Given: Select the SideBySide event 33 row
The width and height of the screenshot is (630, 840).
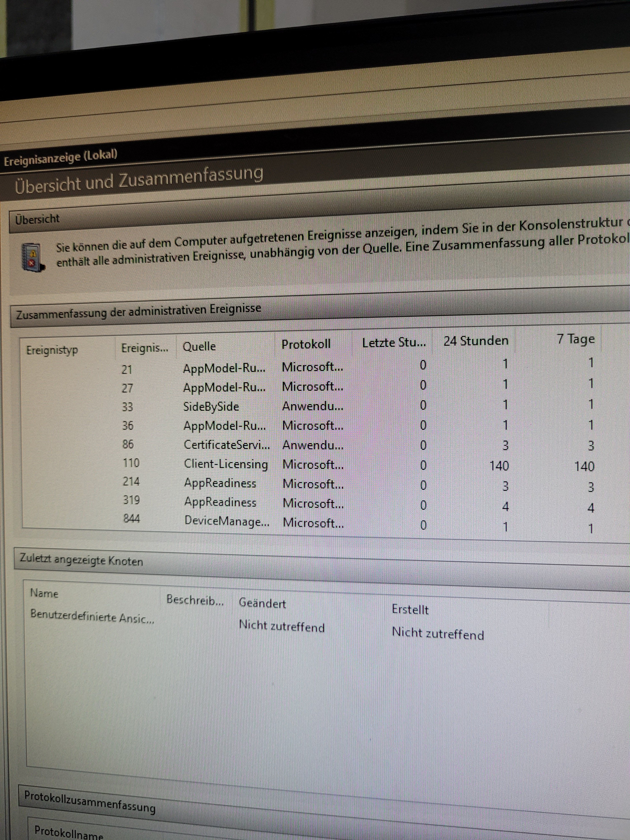Looking at the screenshot, I should [211, 406].
